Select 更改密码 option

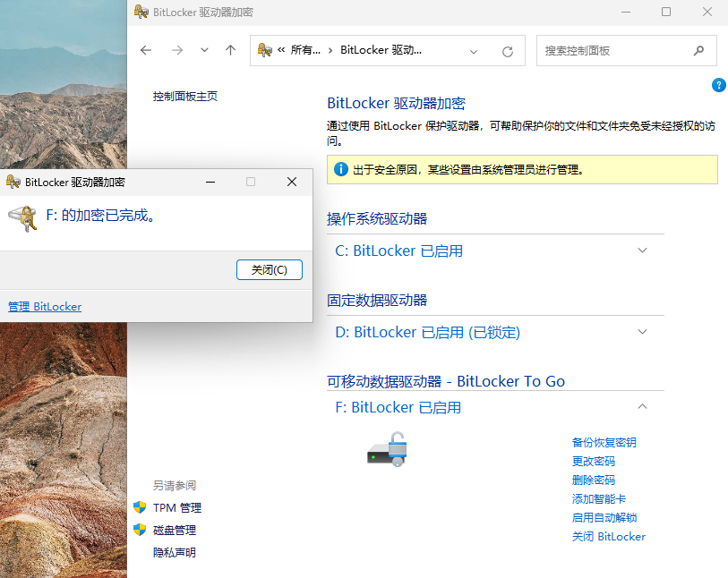(593, 461)
